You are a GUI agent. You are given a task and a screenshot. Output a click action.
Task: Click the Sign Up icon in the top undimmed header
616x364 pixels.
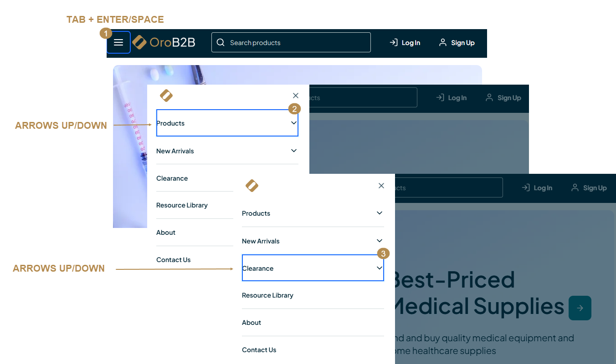pyautogui.click(x=442, y=42)
